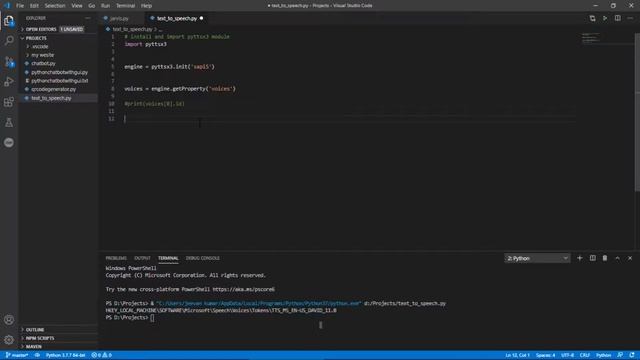Collapse the Projects folder section
Viewport: 640px width, 360px height.
pyautogui.click(x=36, y=38)
